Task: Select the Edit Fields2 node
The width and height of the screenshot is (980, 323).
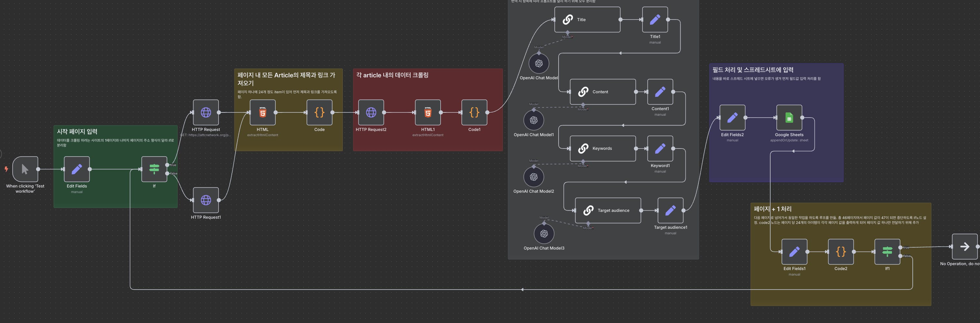Action: click(x=732, y=117)
